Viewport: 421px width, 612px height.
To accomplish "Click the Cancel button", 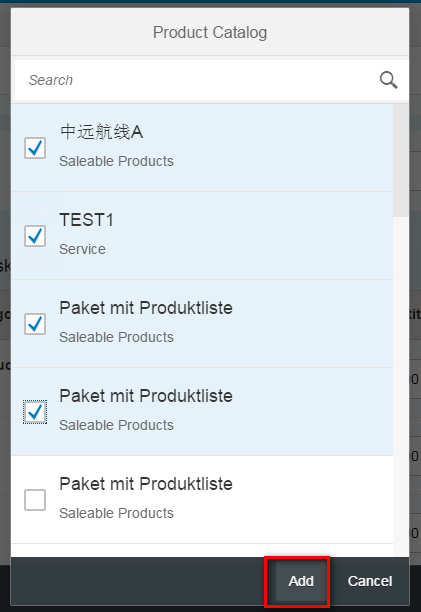I will click(370, 581).
